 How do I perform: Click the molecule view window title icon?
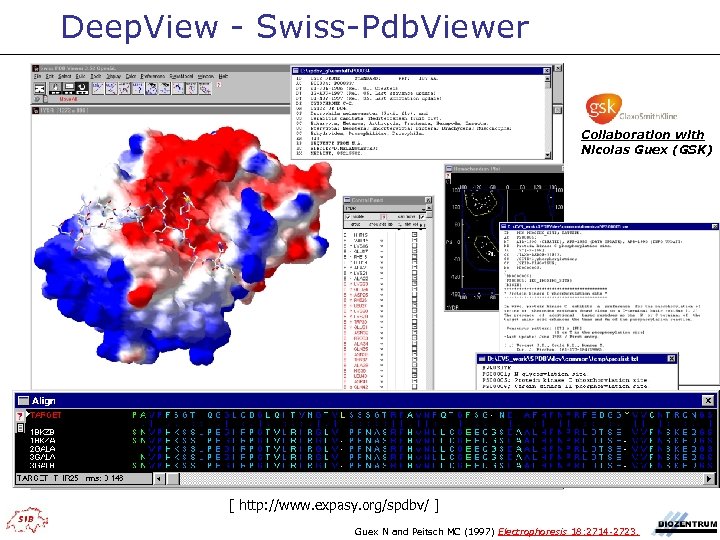point(36,110)
